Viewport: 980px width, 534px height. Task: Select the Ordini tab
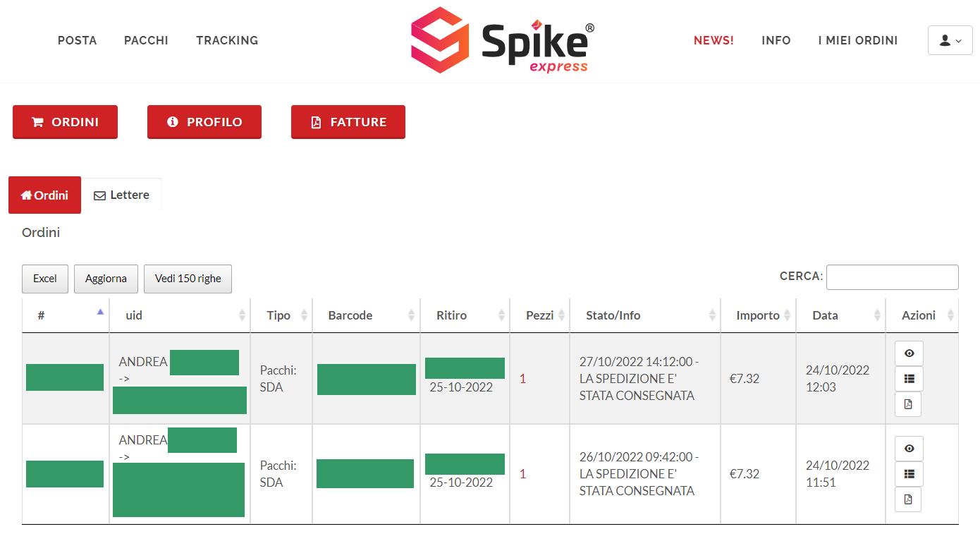click(44, 195)
